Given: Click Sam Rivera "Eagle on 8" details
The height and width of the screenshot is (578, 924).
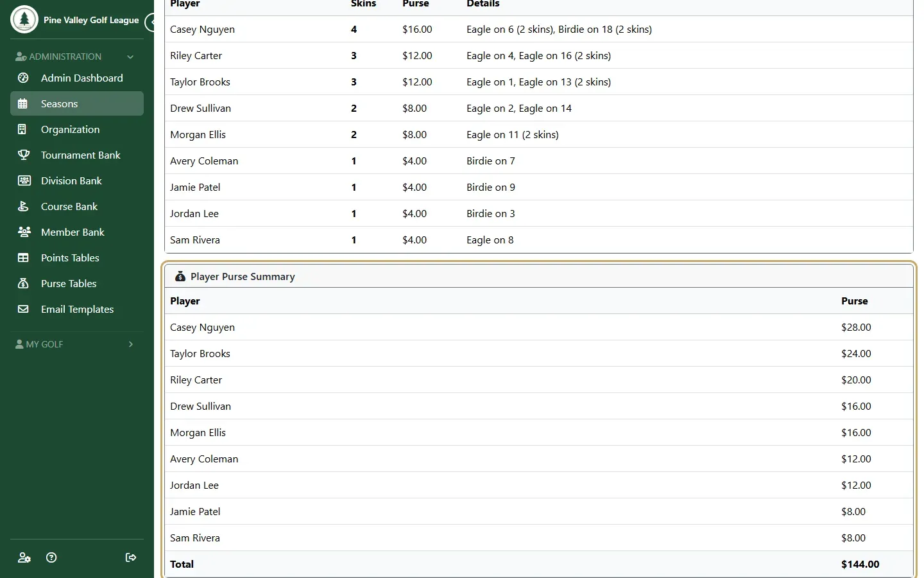Looking at the screenshot, I should point(490,240).
